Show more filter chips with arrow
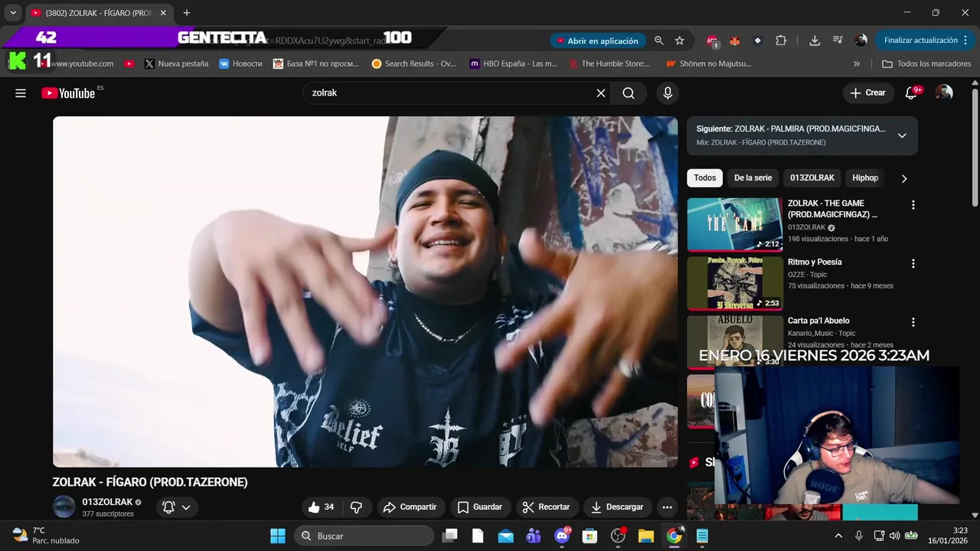 pos(903,178)
